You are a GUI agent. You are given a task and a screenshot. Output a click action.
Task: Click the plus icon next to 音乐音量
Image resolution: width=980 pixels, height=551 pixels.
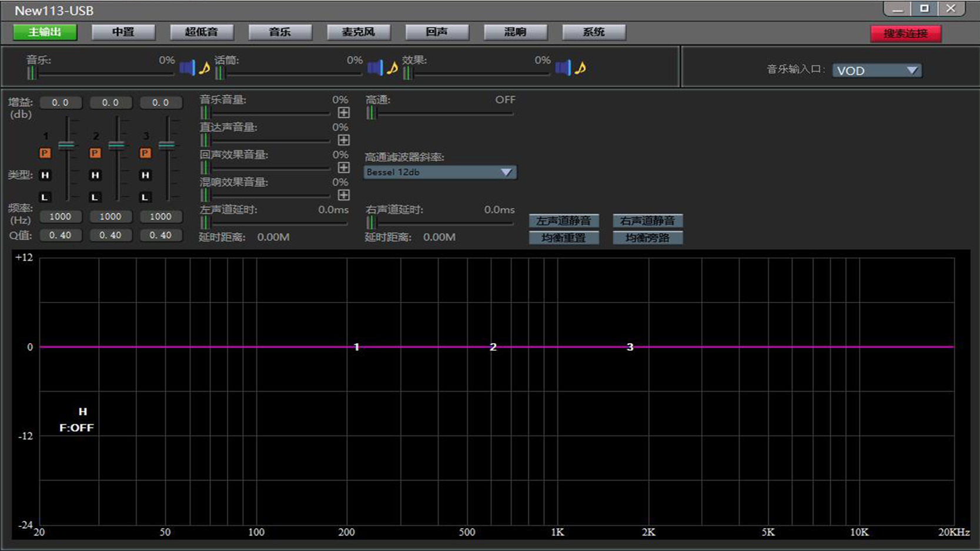(344, 112)
